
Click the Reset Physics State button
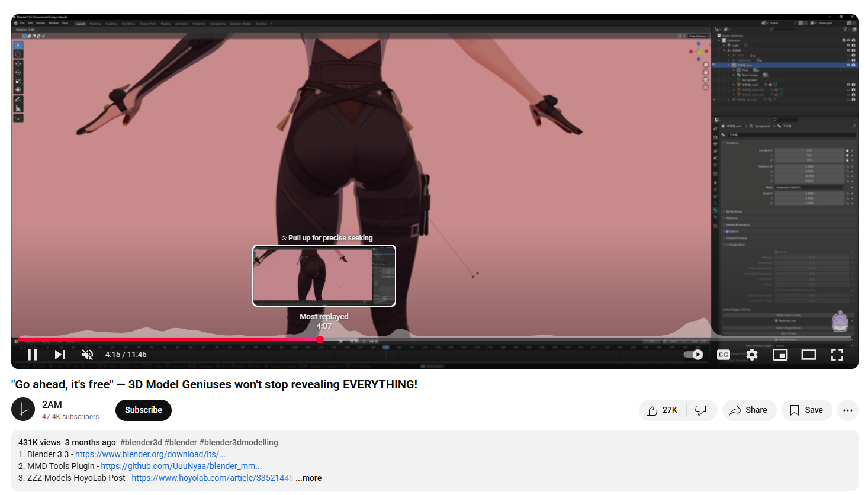788,316
